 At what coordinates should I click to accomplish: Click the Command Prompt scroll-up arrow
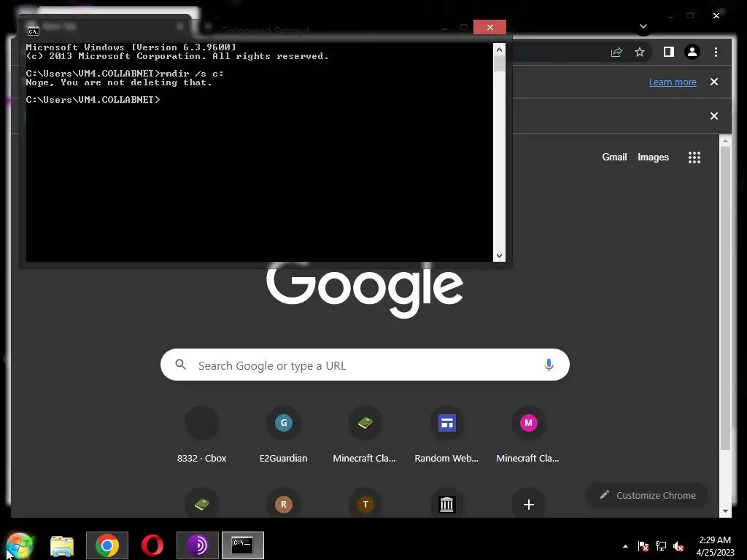click(x=499, y=50)
